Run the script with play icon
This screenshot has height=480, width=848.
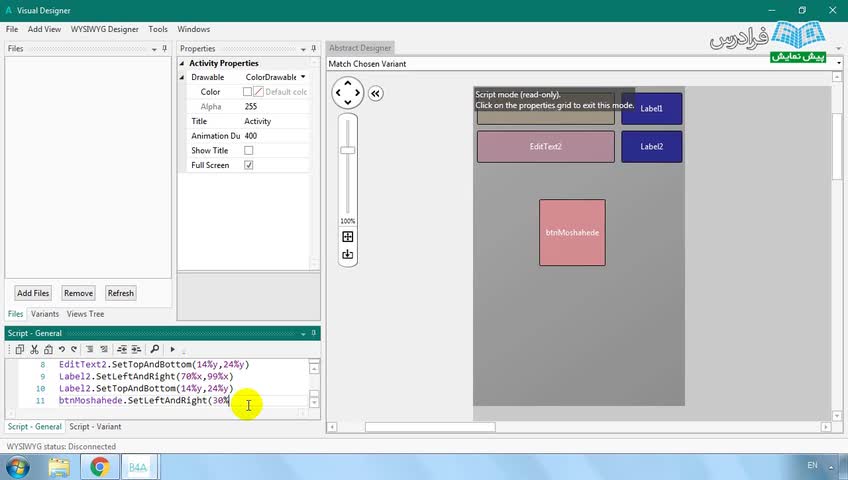point(173,349)
